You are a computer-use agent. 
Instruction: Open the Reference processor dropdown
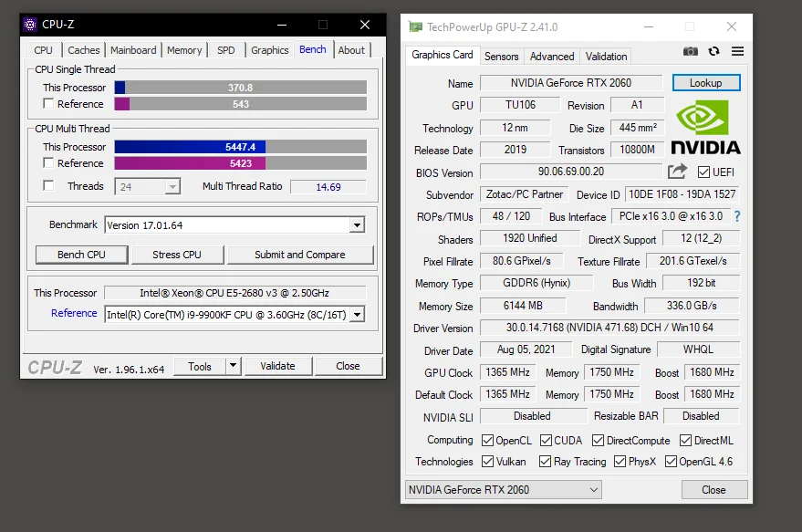(x=357, y=314)
